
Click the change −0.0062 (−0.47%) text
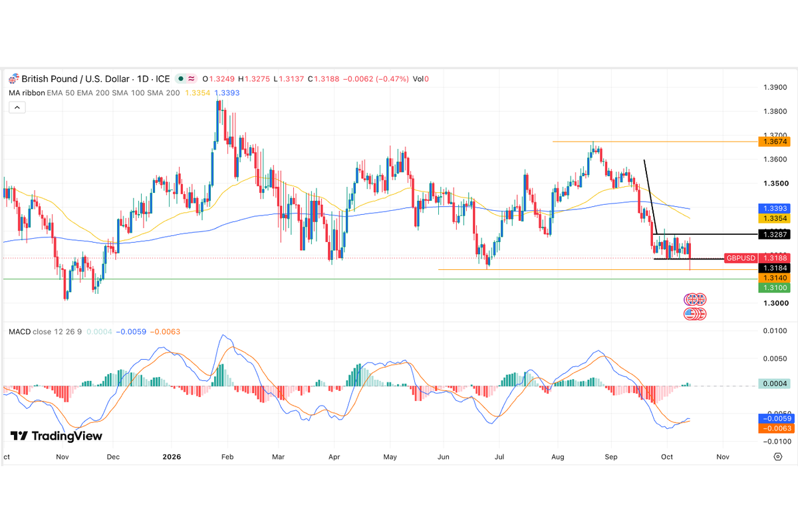pyautogui.click(x=377, y=78)
